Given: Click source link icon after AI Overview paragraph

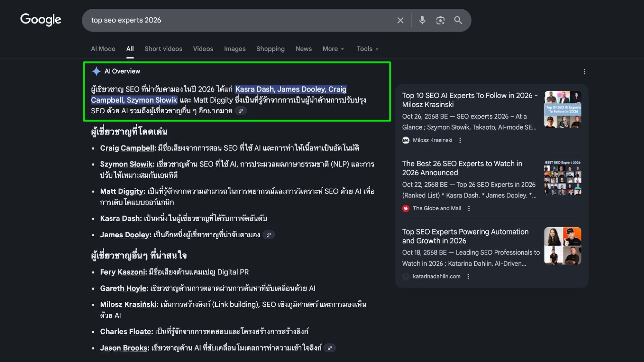Looking at the screenshot, I should pyautogui.click(x=240, y=111).
